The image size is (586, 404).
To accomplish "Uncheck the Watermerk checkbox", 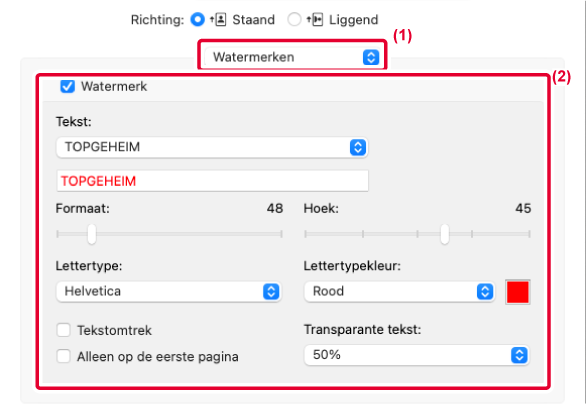I will click(68, 86).
